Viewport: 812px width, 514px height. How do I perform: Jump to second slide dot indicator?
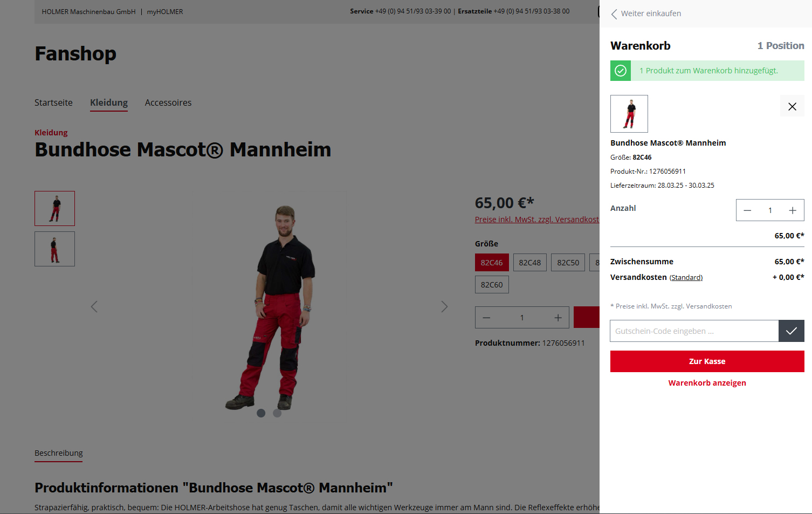277,413
